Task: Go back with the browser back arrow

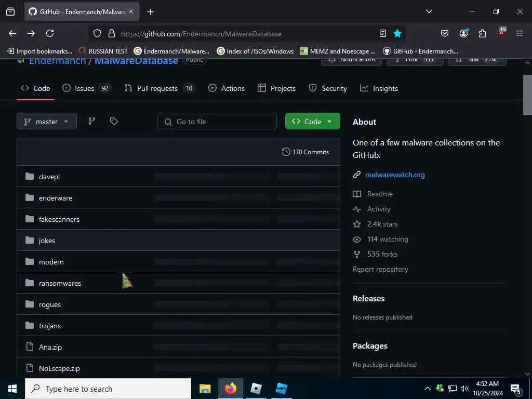Action: (x=12, y=33)
